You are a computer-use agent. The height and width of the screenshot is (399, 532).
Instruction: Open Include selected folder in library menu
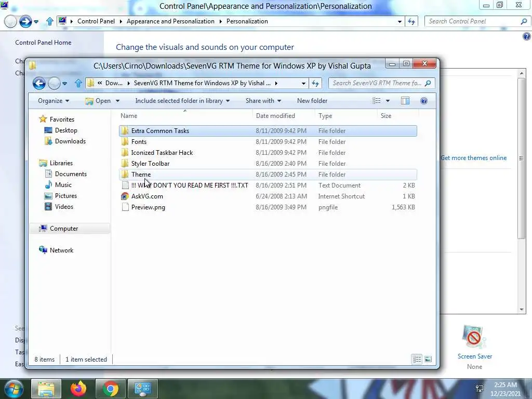point(182,101)
